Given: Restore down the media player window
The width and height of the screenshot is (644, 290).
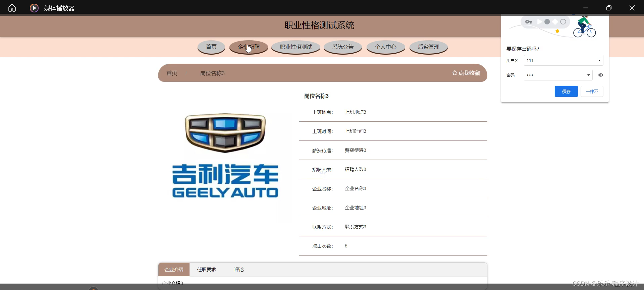Looking at the screenshot, I should 609,8.
